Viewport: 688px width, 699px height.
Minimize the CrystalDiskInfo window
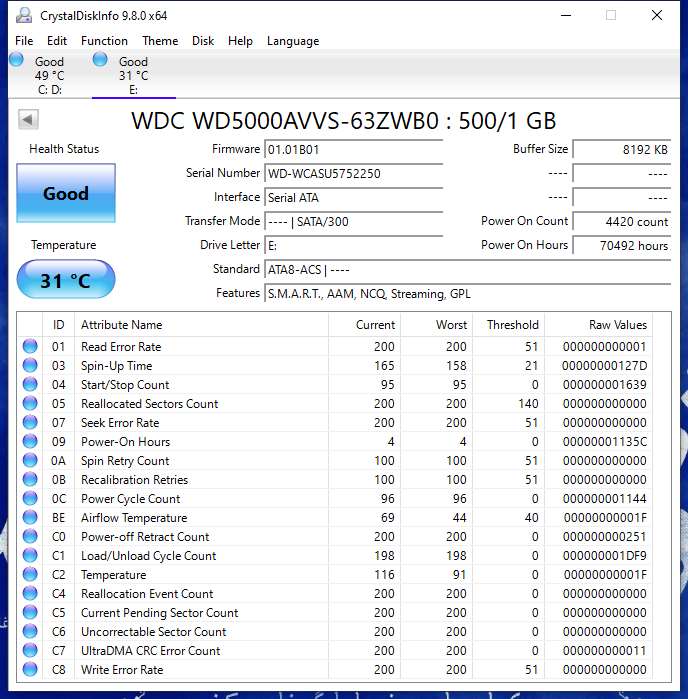coord(566,16)
